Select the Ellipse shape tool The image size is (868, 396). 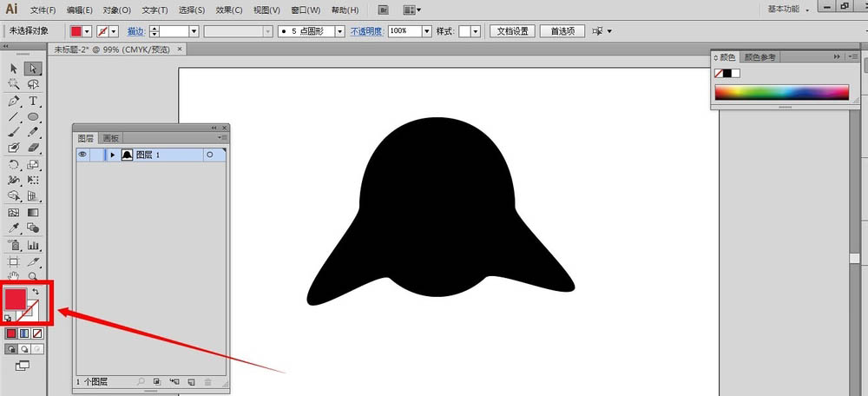coord(33,116)
